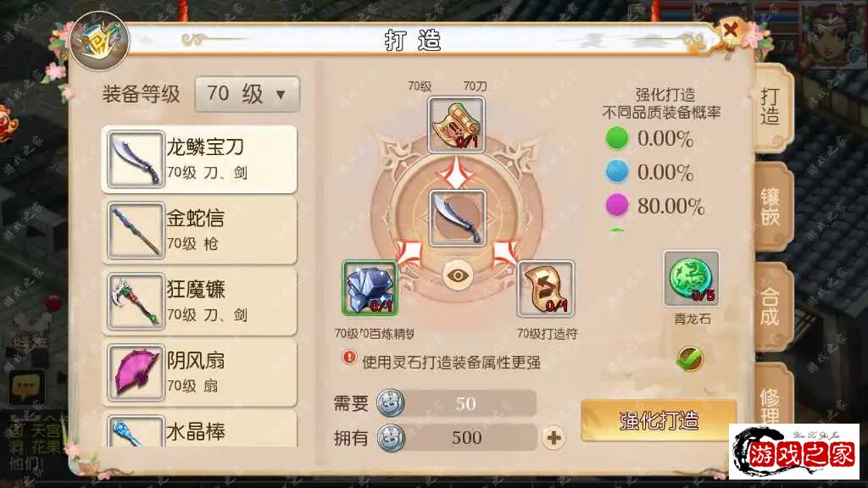Viewport: 868px width, 488px height.
Task: Tap the center blade equipment slot
Action: pyautogui.click(x=457, y=218)
